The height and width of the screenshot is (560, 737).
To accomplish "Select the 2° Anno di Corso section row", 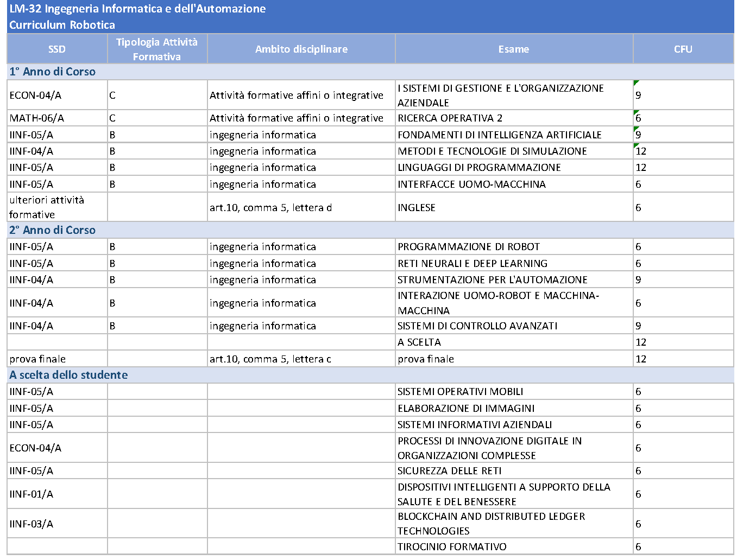I will pyautogui.click(x=370, y=230).
